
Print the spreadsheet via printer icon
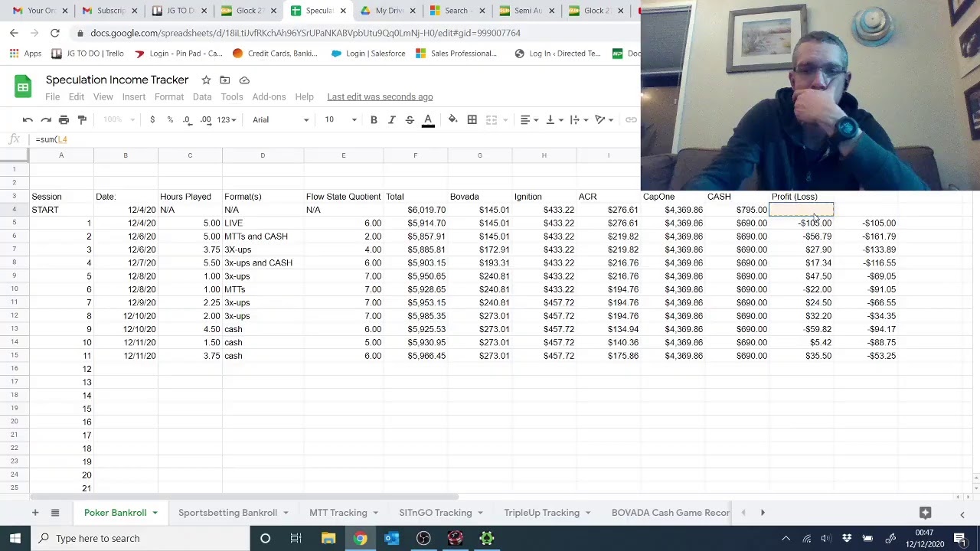pyautogui.click(x=64, y=119)
